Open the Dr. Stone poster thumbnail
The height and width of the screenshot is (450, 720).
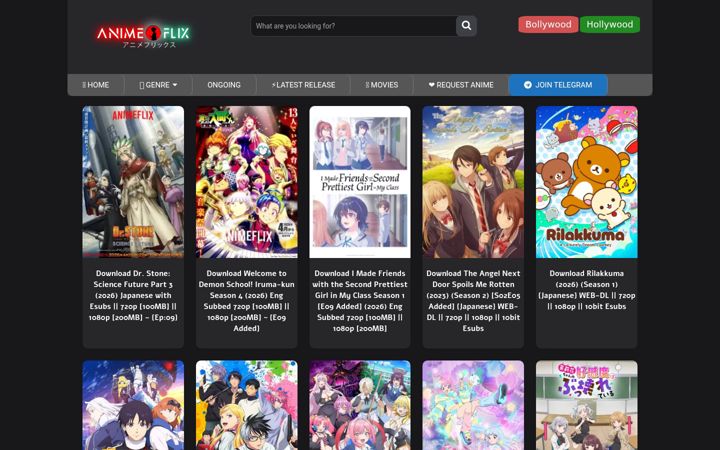tap(133, 182)
